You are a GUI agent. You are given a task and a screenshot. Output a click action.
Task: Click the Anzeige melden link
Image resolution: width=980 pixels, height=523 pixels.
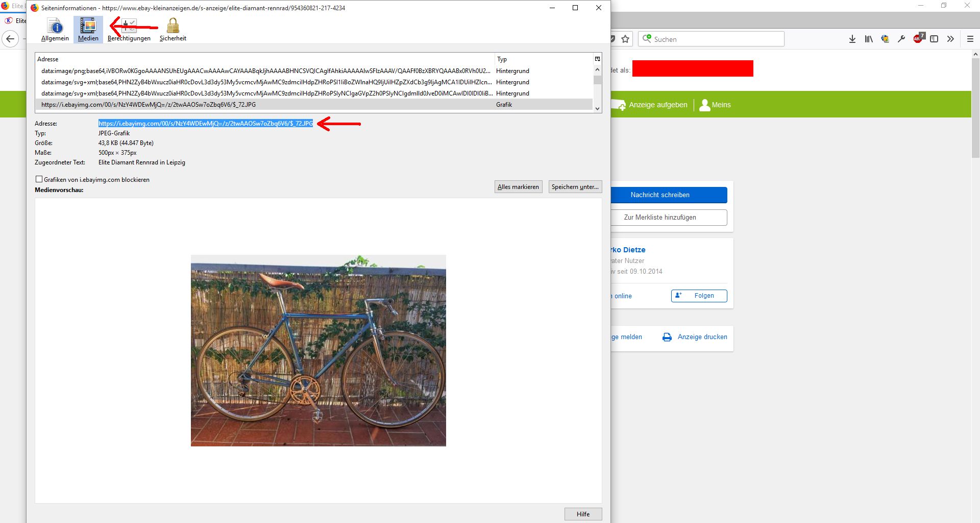click(627, 337)
